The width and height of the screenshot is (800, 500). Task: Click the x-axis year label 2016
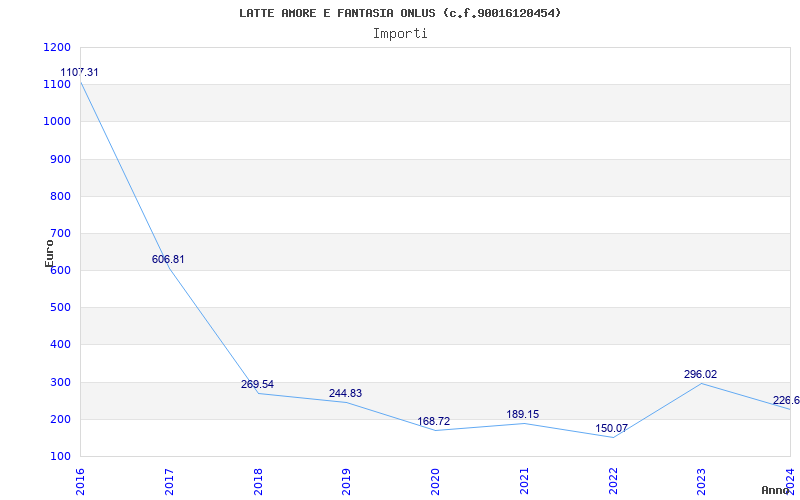[x=80, y=482]
